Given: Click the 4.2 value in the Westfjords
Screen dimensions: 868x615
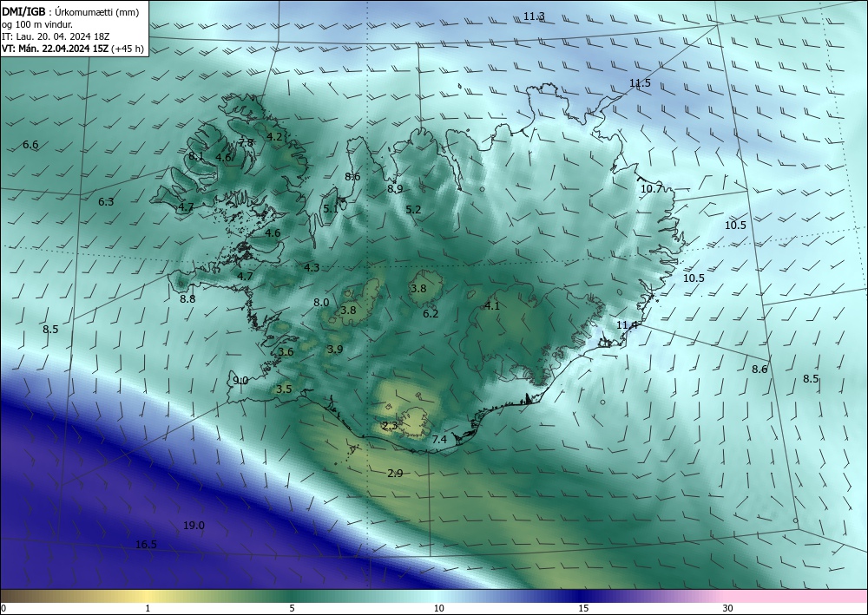Looking at the screenshot, I should pos(274,136).
